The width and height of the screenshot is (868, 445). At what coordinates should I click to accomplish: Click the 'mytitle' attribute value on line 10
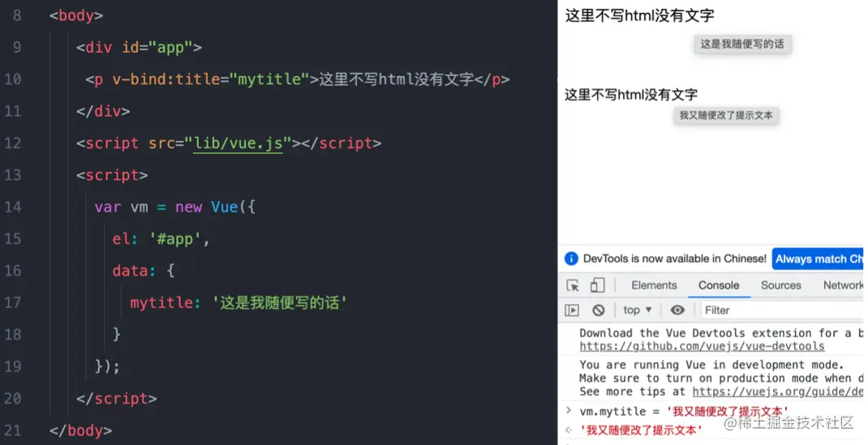269,79
